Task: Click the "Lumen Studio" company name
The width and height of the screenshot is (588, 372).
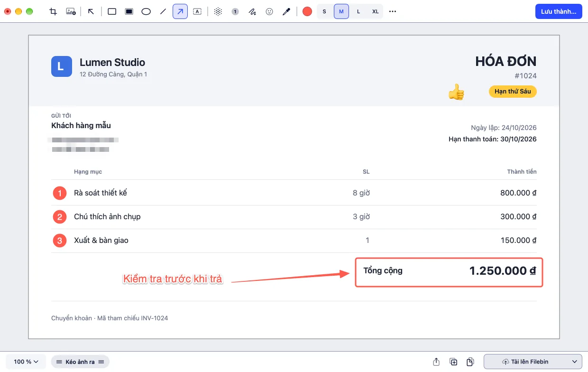Action: [112, 62]
